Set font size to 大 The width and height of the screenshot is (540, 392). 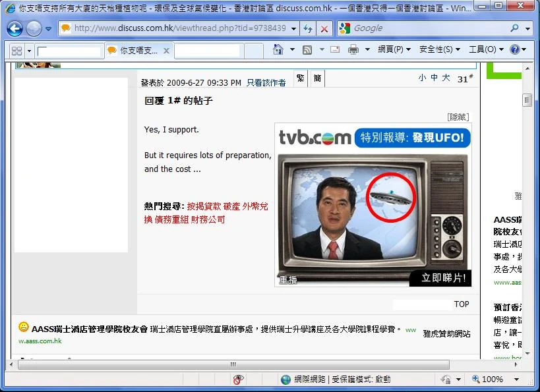coord(446,78)
